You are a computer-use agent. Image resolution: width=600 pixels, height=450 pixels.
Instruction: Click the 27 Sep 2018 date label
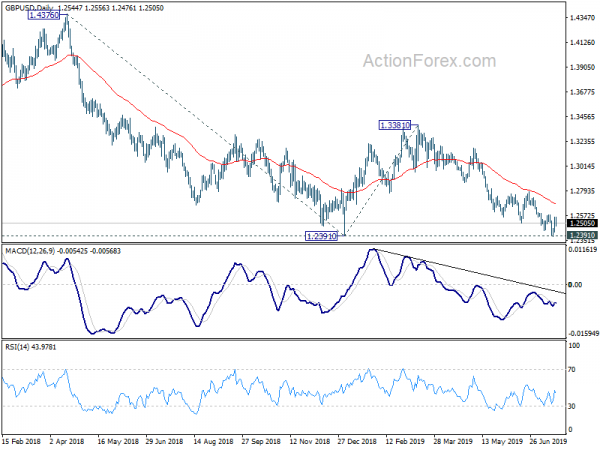[x=261, y=441]
